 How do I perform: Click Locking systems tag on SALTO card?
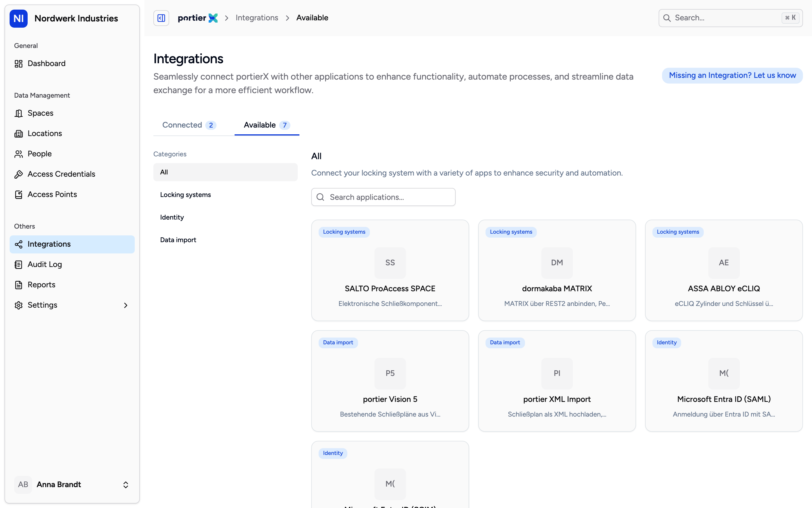point(344,232)
